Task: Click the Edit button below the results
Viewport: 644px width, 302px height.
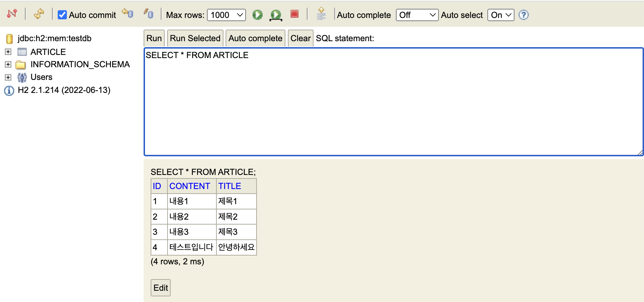Action: (161, 288)
